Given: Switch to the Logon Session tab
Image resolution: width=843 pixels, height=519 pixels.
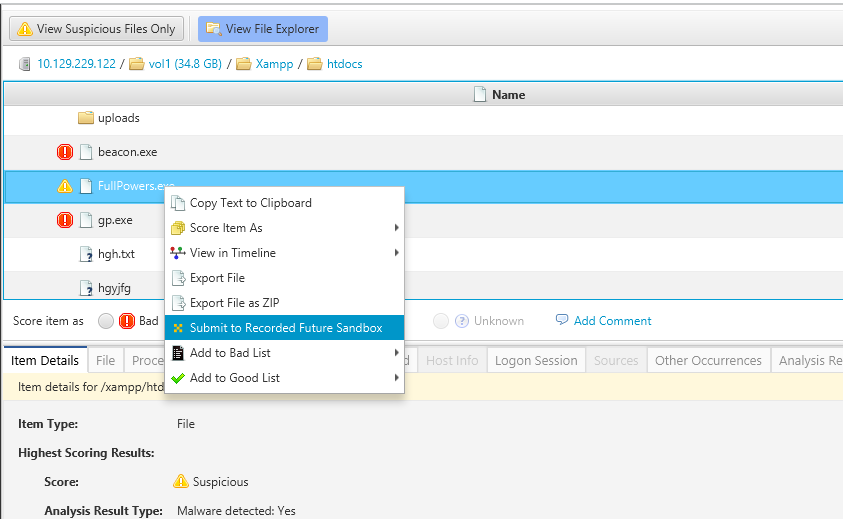Looking at the screenshot, I should click(x=536, y=361).
